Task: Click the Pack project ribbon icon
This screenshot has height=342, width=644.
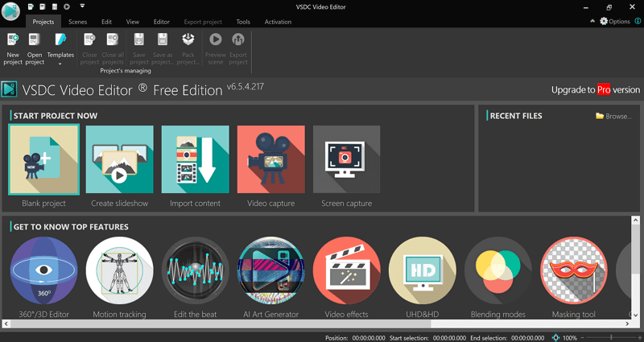Action: coord(188,39)
